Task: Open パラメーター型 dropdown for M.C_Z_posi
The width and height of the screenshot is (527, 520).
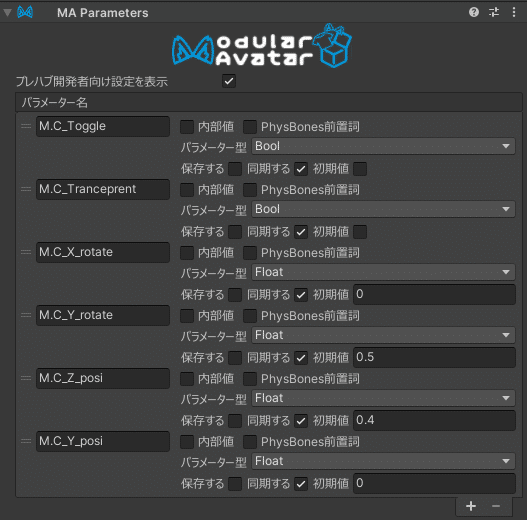Action: (383, 398)
